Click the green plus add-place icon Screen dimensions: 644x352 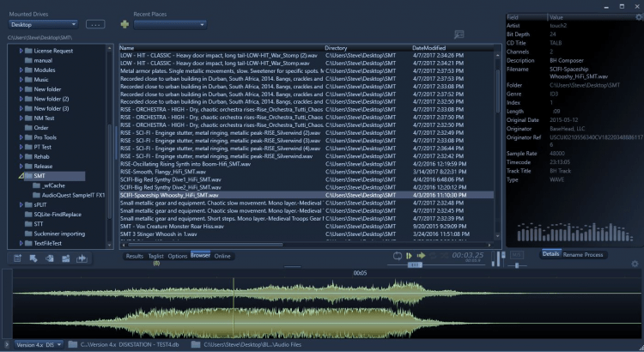(125, 24)
